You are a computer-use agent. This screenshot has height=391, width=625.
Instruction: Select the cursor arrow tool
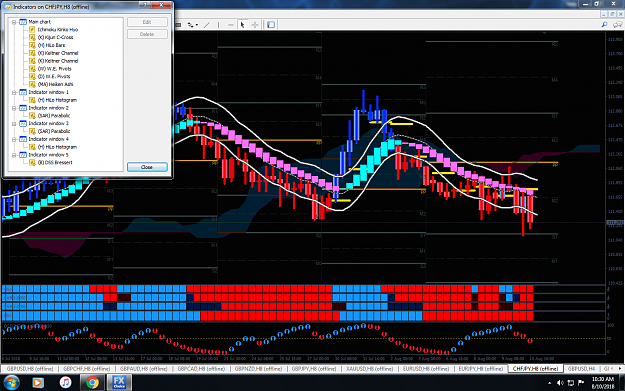(242, 25)
